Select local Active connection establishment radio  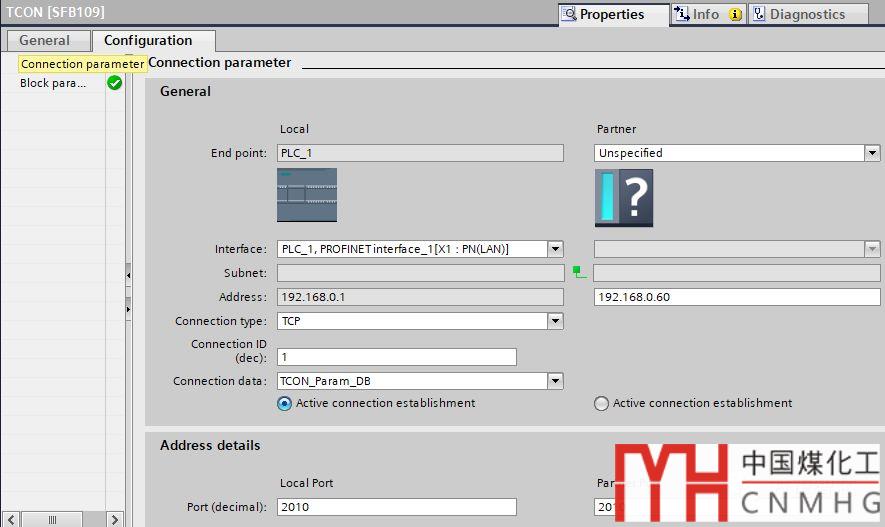284,403
